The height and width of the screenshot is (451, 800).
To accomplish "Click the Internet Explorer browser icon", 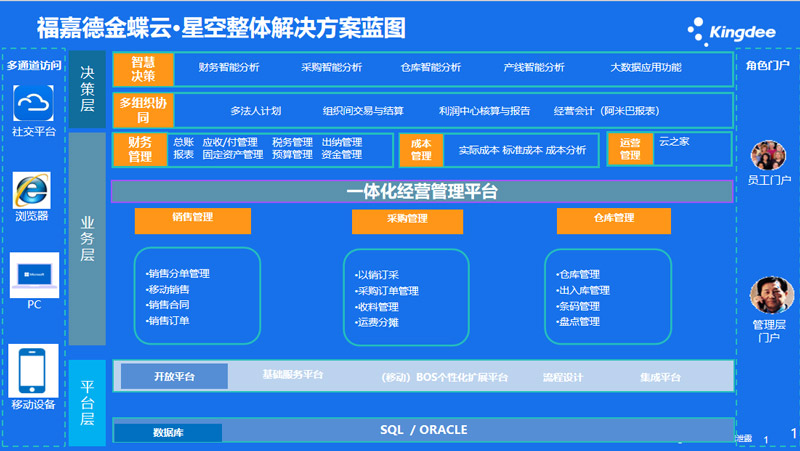I will tap(35, 190).
